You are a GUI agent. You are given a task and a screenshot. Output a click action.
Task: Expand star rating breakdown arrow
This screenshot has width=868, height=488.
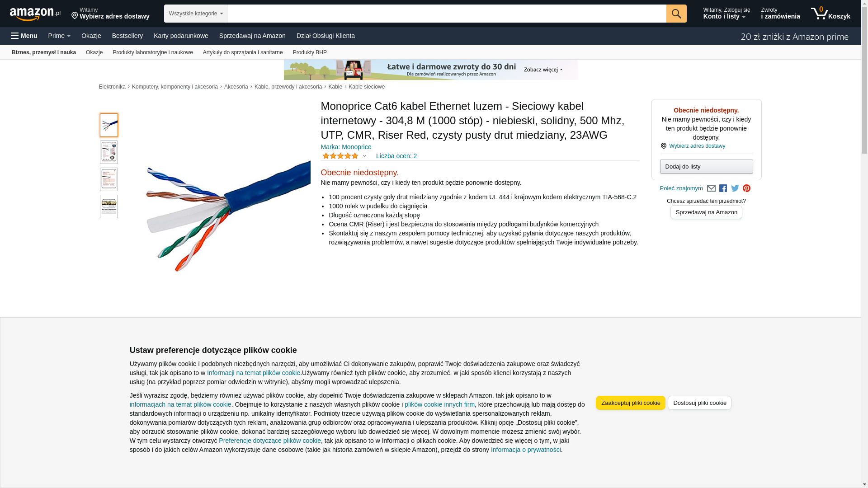pos(364,156)
